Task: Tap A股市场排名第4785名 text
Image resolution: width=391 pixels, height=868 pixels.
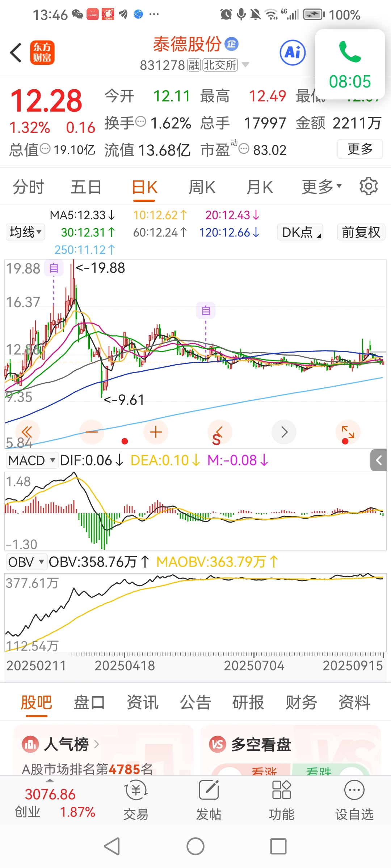Action: click(x=87, y=769)
